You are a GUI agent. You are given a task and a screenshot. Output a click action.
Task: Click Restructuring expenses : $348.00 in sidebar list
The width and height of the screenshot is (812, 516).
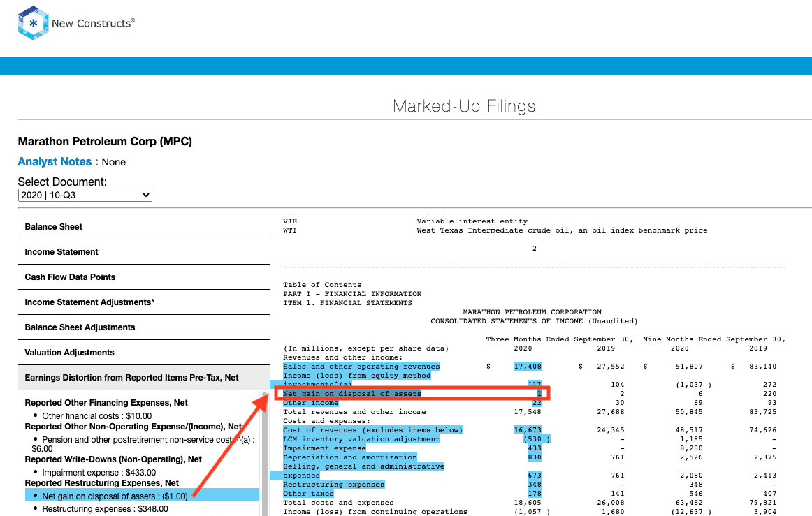tap(105, 509)
